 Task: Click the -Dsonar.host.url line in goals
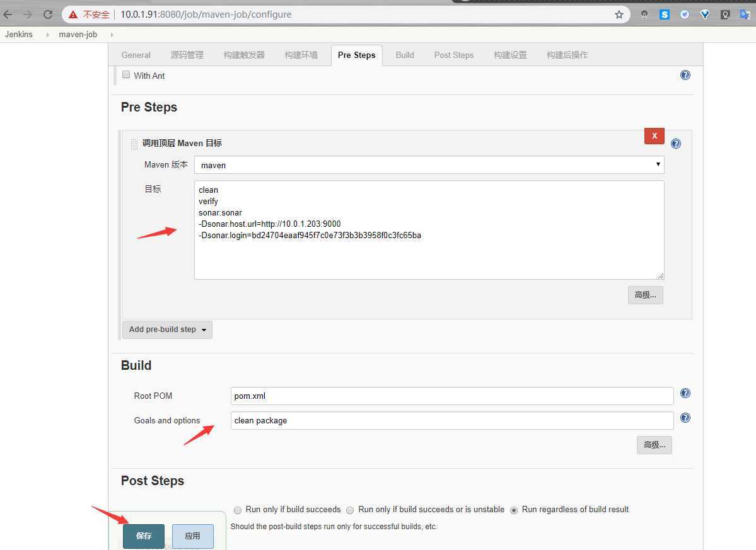click(269, 224)
